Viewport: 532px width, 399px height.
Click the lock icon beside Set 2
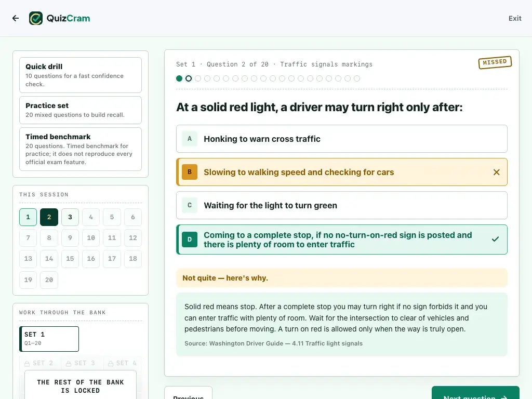click(x=27, y=364)
